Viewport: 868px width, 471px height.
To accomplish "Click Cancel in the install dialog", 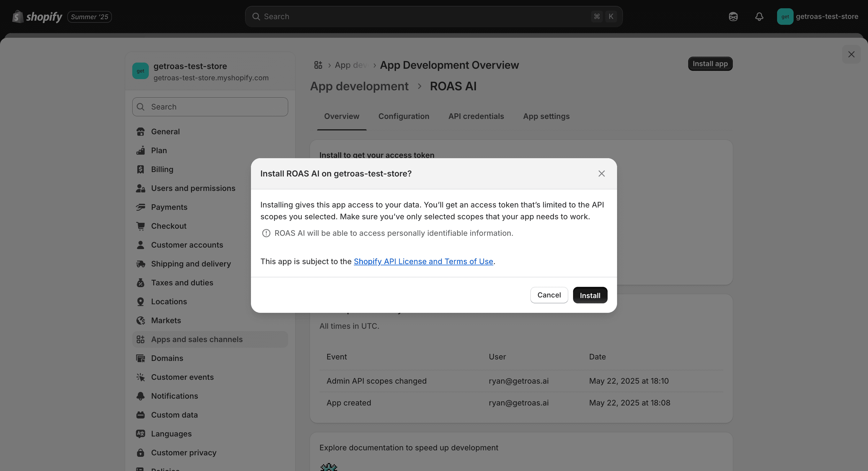I will [549, 295].
